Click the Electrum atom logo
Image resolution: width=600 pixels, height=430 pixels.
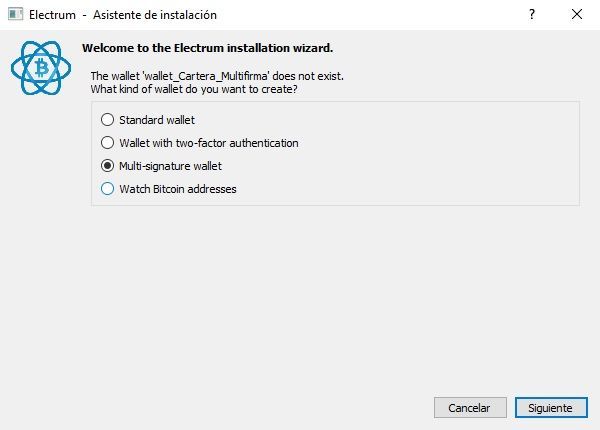click(x=41, y=68)
